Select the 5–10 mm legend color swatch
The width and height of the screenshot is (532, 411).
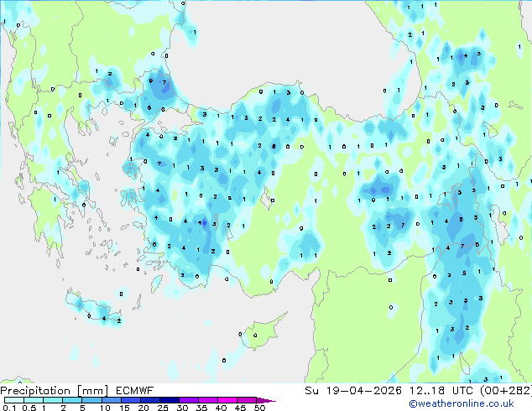tap(91, 400)
